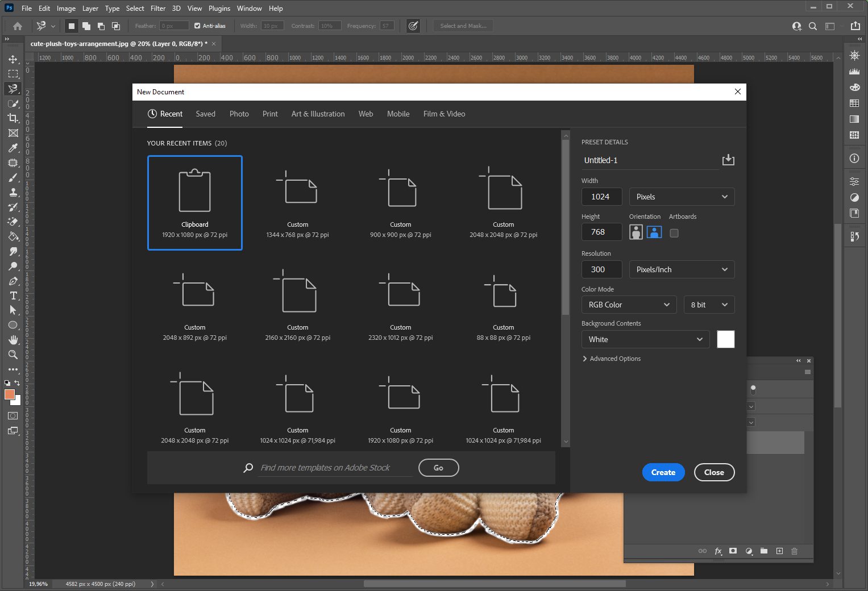
Task: Select Intersect with selection mode
Action: pos(116,26)
